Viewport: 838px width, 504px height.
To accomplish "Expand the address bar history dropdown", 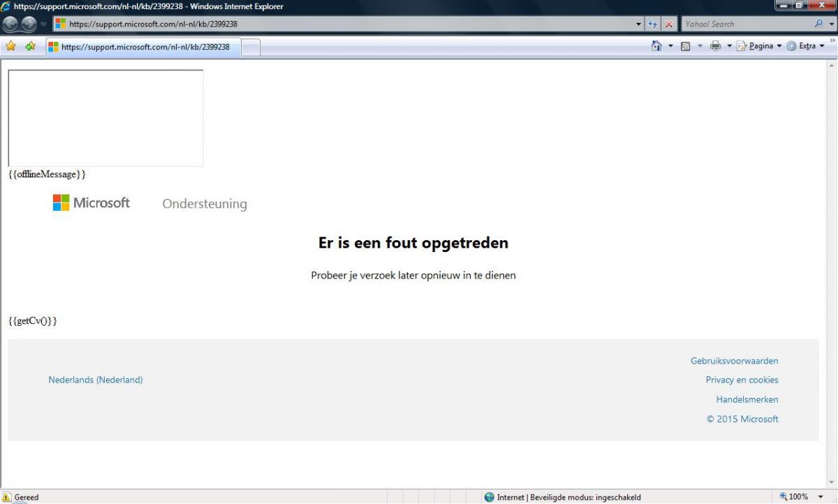I will point(638,24).
